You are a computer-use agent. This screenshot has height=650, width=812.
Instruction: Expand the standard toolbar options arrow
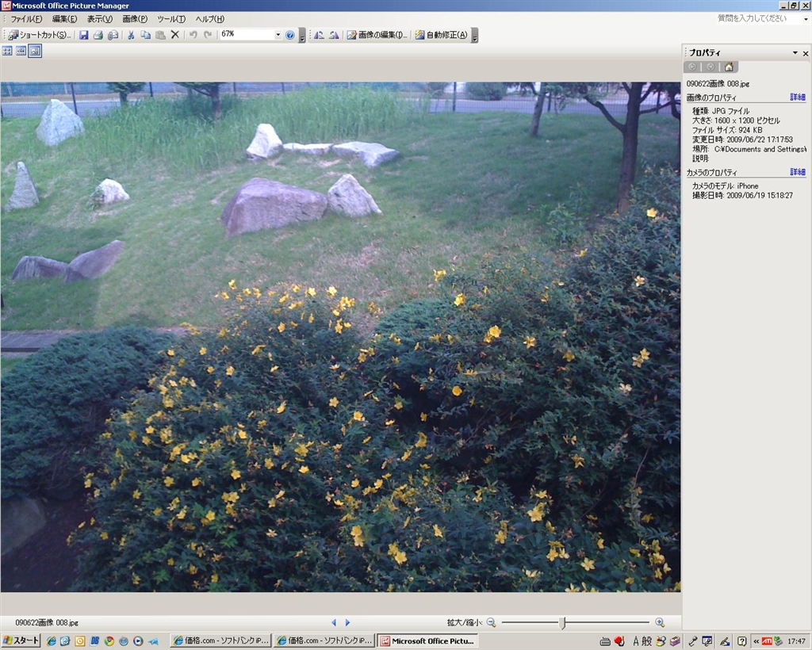pyautogui.click(x=302, y=35)
